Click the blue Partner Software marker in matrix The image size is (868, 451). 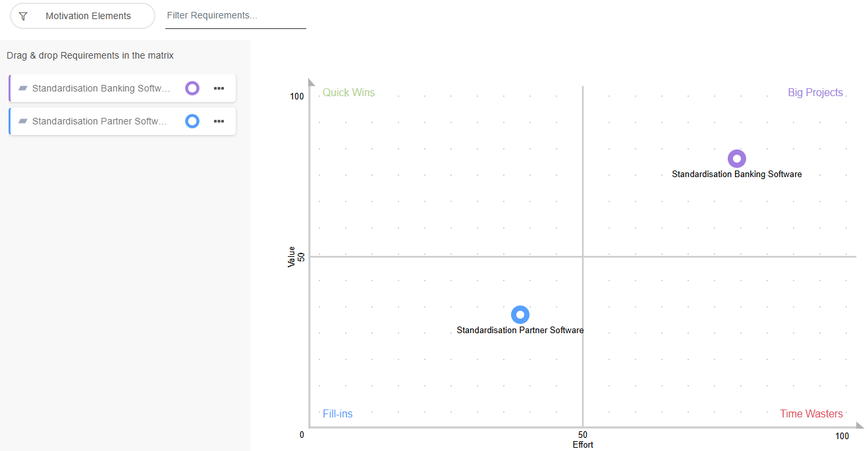tap(520, 315)
